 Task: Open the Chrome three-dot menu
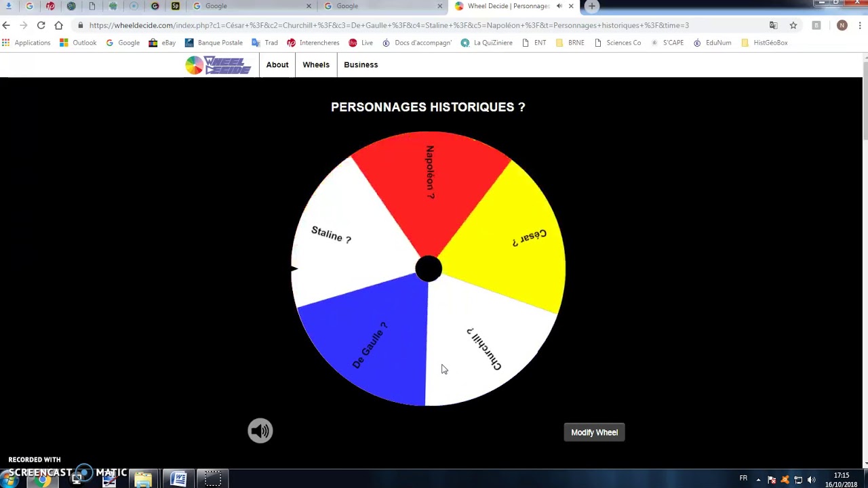tap(860, 25)
